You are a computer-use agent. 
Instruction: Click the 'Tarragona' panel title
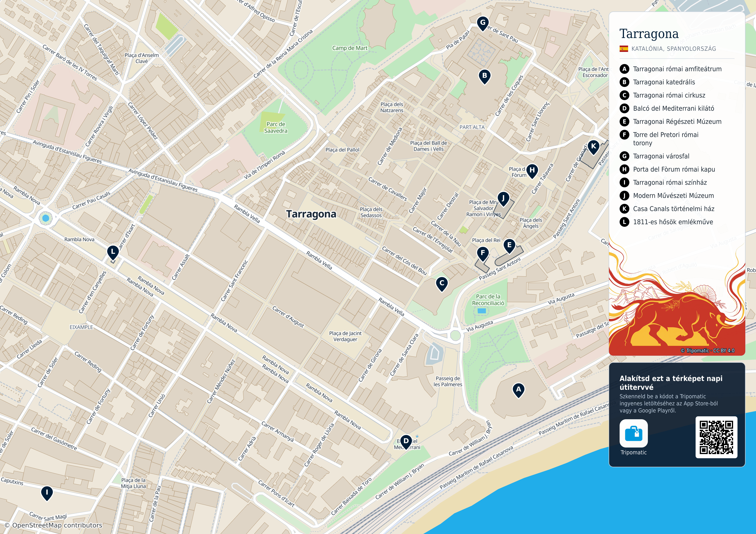point(649,34)
